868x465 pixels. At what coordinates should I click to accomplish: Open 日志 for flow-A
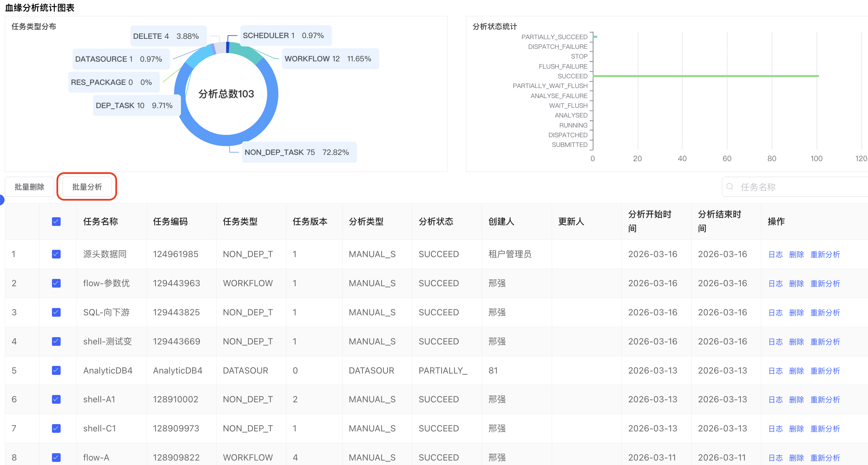[776, 457]
